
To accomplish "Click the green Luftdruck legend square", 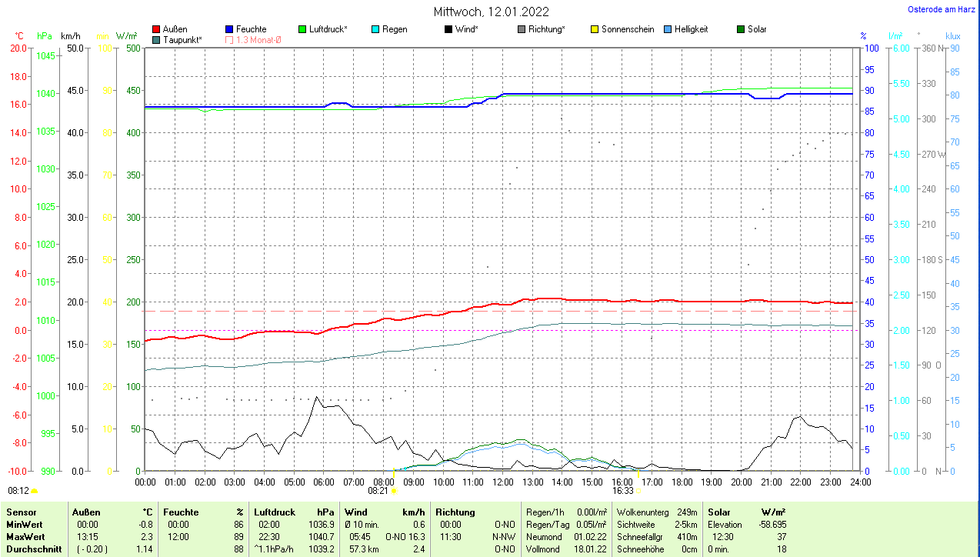I will (302, 29).
